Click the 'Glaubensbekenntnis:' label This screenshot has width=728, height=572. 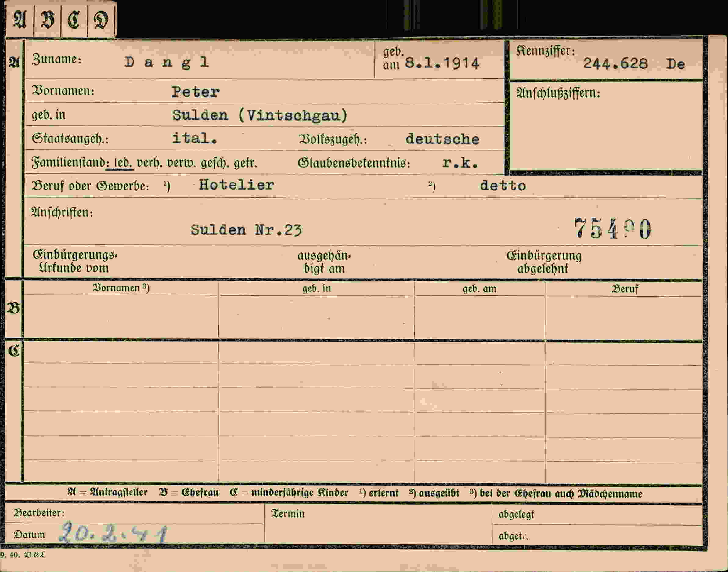354,163
